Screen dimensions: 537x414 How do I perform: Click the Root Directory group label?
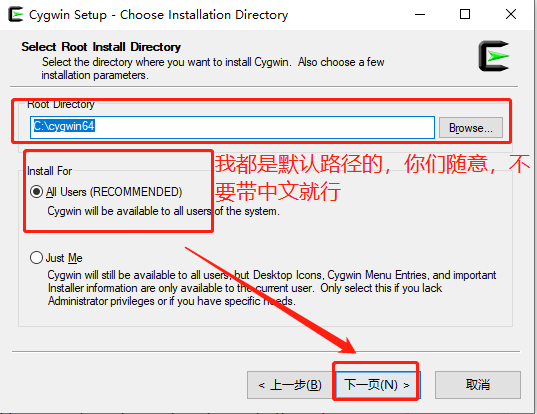[x=61, y=104]
